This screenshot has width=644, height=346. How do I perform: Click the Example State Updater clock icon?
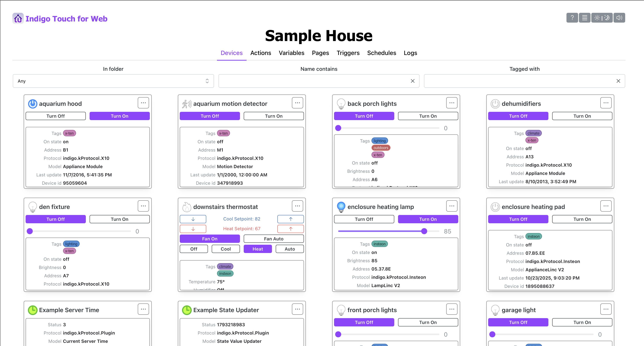click(187, 310)
